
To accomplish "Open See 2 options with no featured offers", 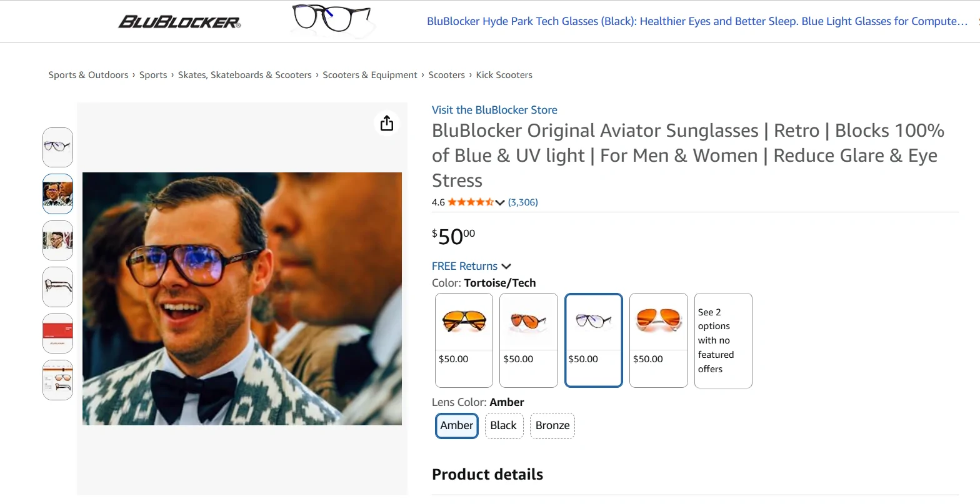I will click(723, 340).
